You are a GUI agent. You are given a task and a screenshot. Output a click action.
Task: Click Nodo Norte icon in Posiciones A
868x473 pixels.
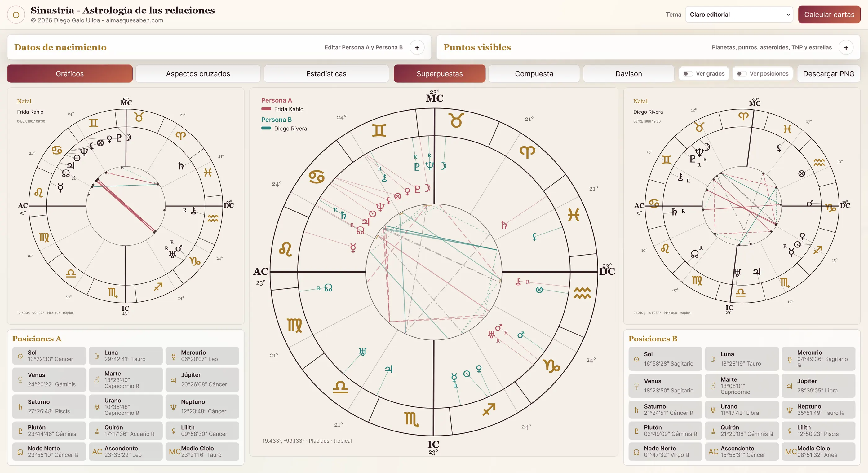(x=20, y=452)
